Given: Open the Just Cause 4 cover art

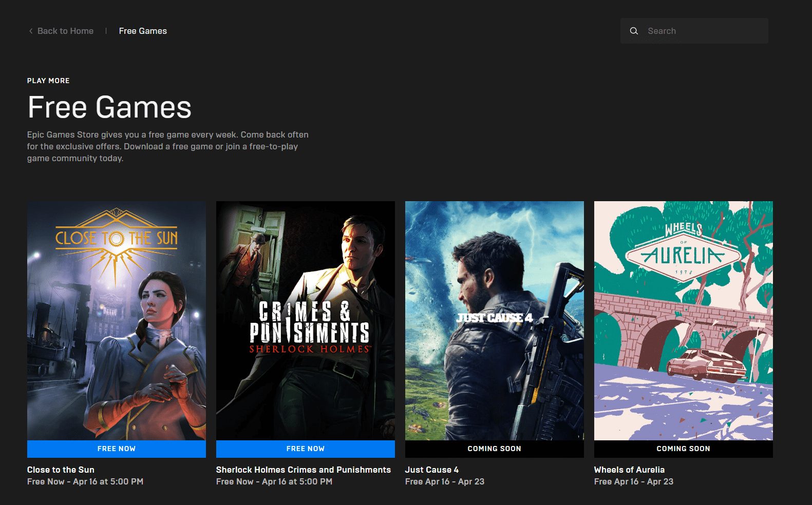Looking at the screenshot, I should click(495, 321).
